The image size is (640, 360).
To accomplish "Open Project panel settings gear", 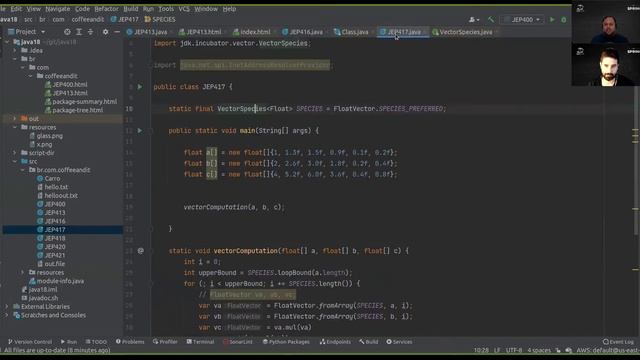I will (105, 32).
